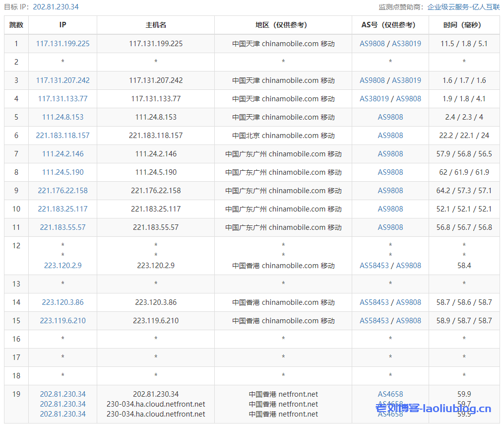Open the 企业级云服务-亿人互联 sponsor link
The image size is (504, 427).
(463, 7)
